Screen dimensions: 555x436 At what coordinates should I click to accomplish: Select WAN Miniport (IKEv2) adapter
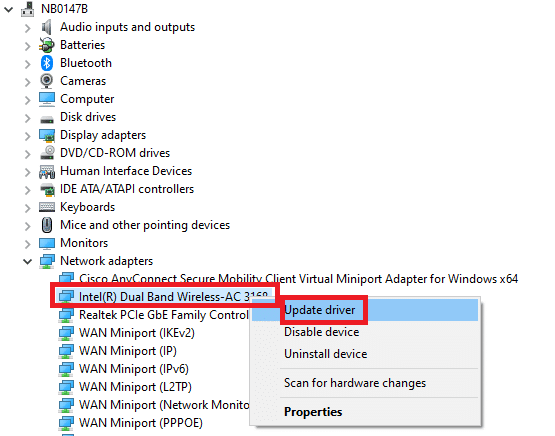[x=137, y=333]
